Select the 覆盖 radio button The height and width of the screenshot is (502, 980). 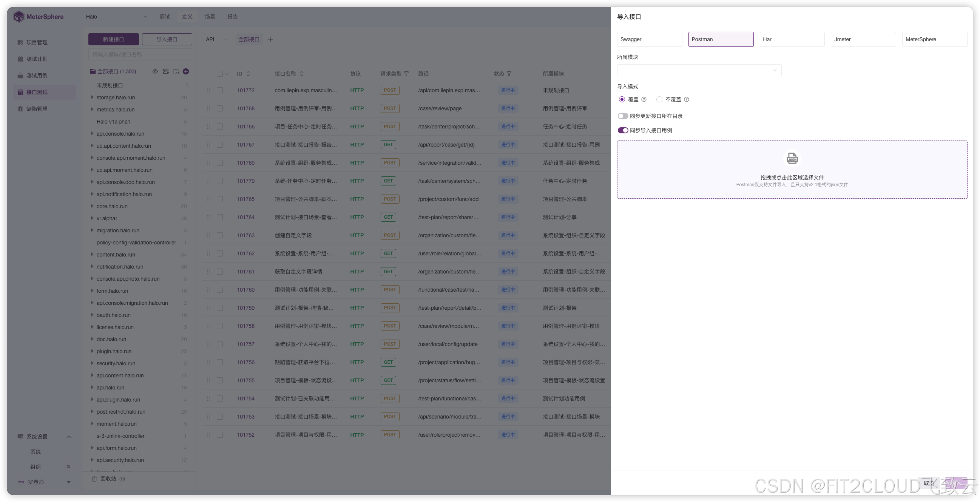coord(622,99)
